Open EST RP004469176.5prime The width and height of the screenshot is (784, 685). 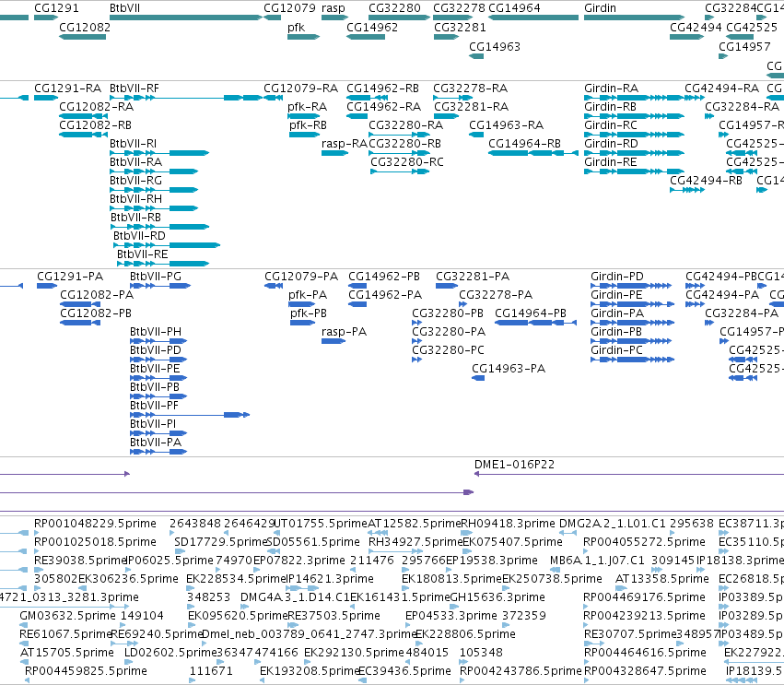click(x=644, y=597)
